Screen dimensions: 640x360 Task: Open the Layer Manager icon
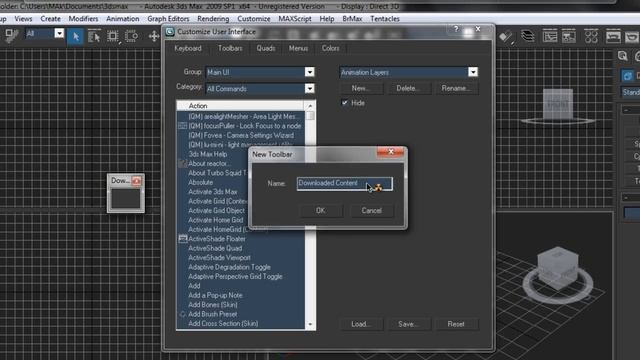(528, 36)
